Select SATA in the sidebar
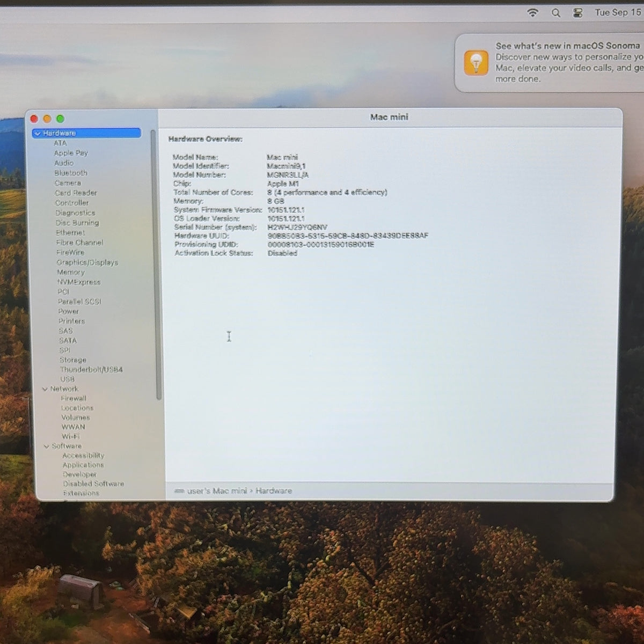Screen dimensions: 644x644 (x=68, y=340)
